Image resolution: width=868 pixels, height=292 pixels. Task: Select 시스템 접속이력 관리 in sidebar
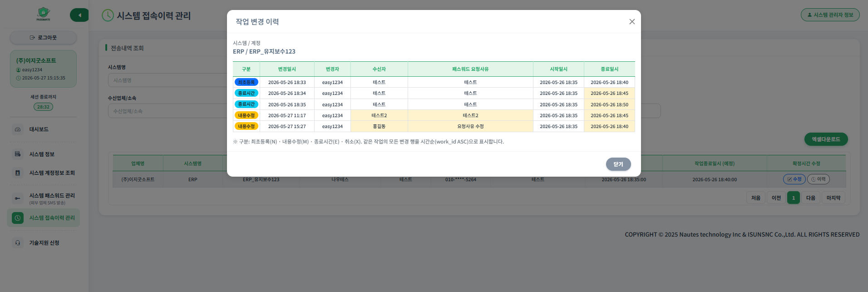(x=43, y=218)
